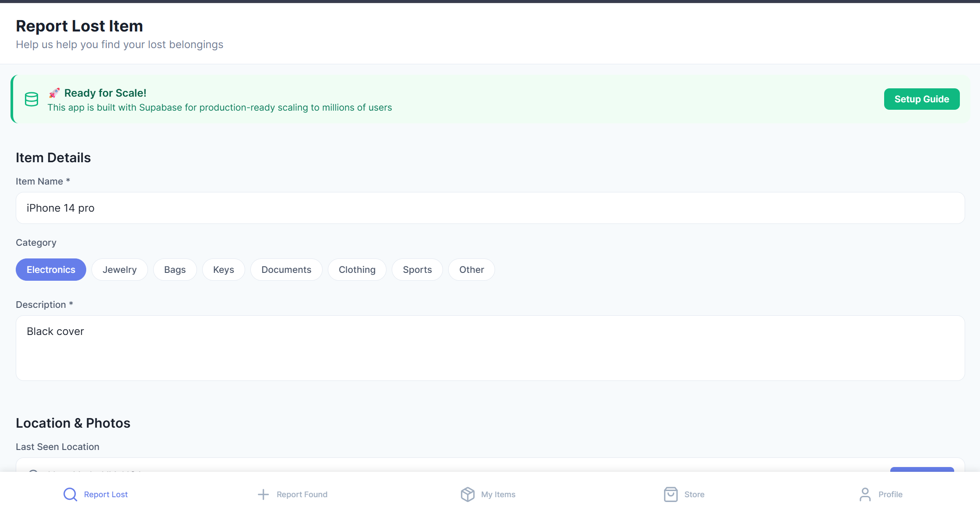Viewport: 980px width, 523px height.
Task: Select the Electronics category chip
Action: pos(51,269)
